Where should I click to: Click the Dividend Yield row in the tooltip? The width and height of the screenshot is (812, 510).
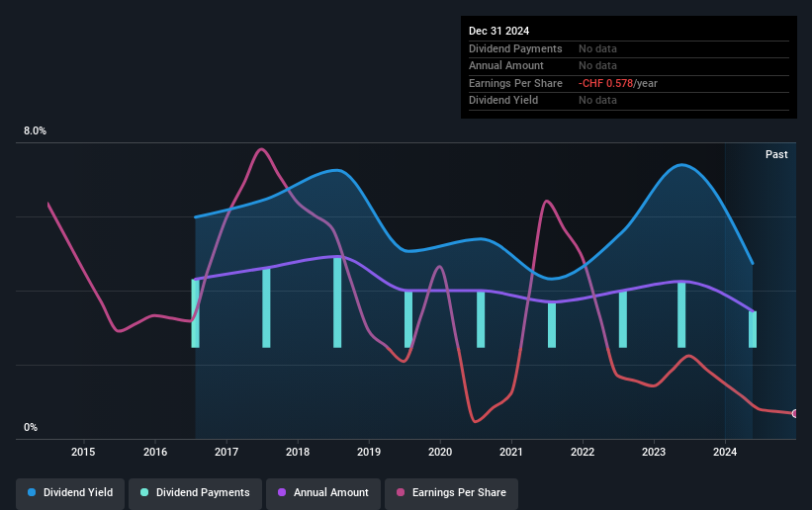(629, 101)
